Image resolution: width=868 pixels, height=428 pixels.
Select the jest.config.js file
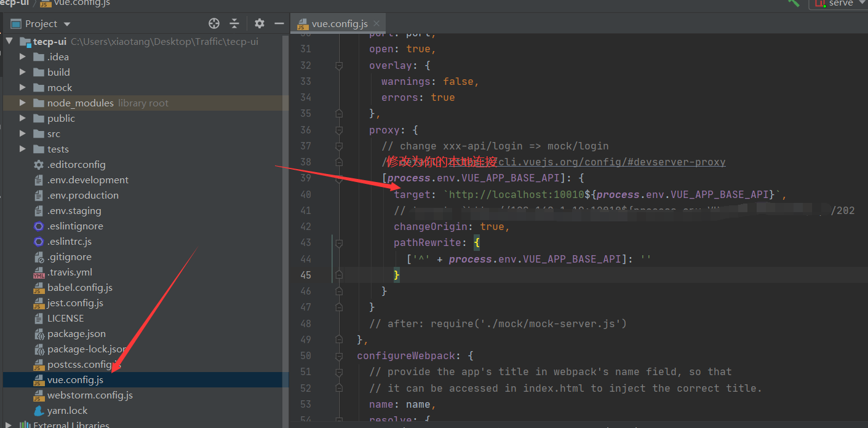[75, 303]
